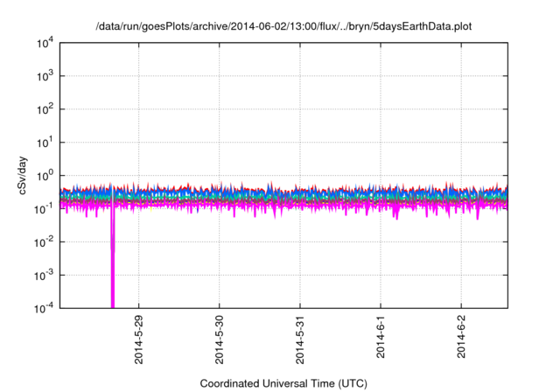560x392 pixels.
Task: Click the 10^0 y-axis tick label
Action: click(45, 176)
